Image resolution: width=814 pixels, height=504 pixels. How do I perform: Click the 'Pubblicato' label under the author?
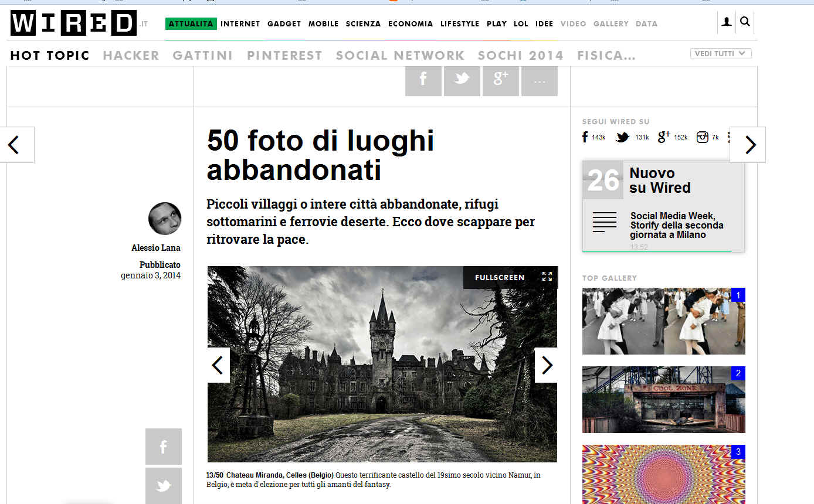point(160,265)
